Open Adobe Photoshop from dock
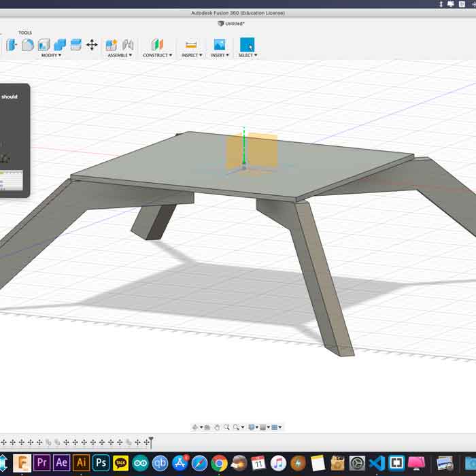Viewport: 476px width, 476px height. point(101,463)
